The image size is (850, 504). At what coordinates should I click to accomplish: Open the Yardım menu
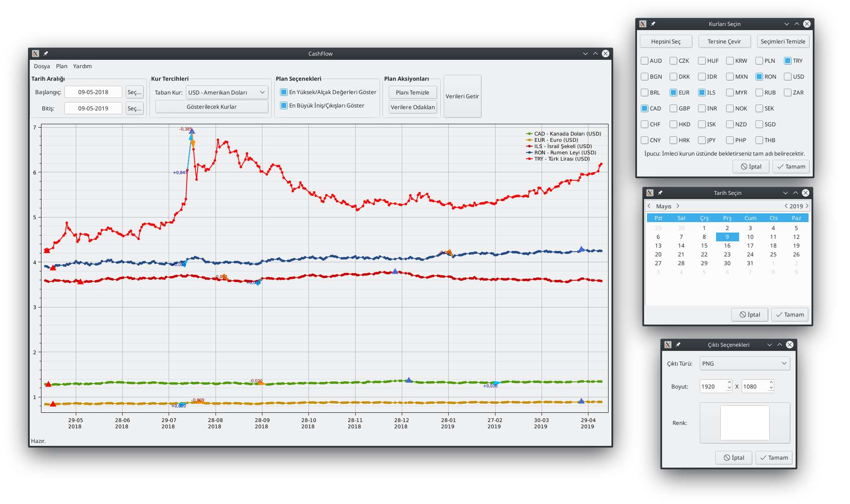[x=82, y=66]
